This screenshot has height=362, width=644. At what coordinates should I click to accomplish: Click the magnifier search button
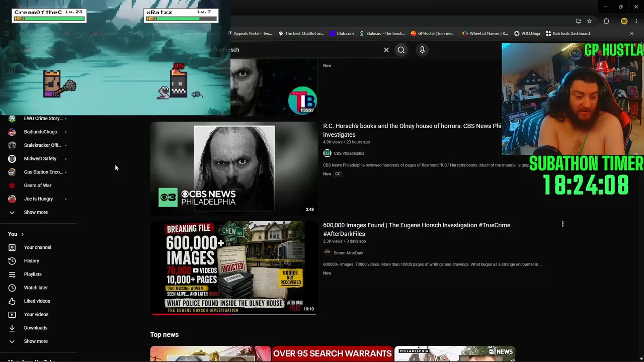[x=401, y=50]
